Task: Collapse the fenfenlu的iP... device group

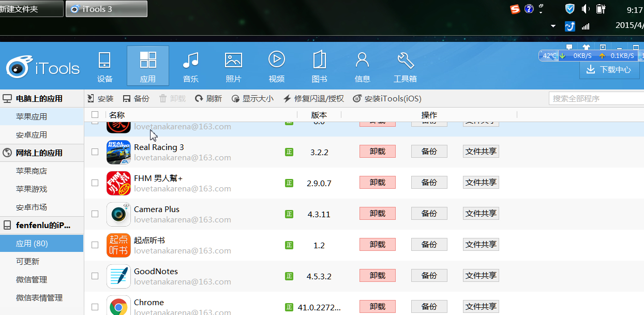Action: (41, 225)
